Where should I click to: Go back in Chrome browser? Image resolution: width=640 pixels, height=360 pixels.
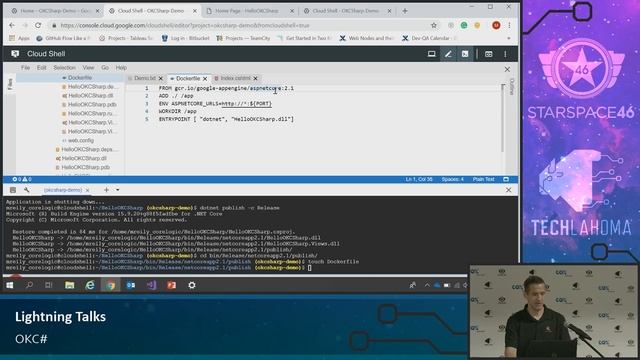[x=12, y=25]
